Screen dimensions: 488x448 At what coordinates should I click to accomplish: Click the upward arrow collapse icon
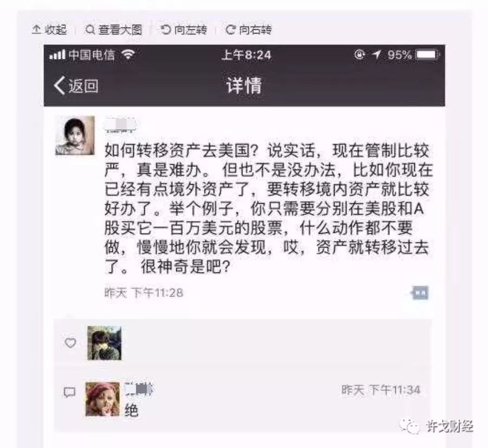tap(36, 30)
